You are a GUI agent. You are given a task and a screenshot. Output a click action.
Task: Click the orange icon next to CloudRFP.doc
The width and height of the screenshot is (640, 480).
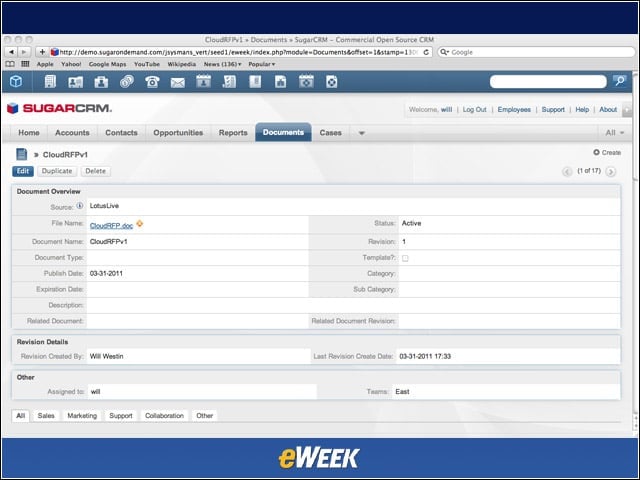click(x=140, y=224)
